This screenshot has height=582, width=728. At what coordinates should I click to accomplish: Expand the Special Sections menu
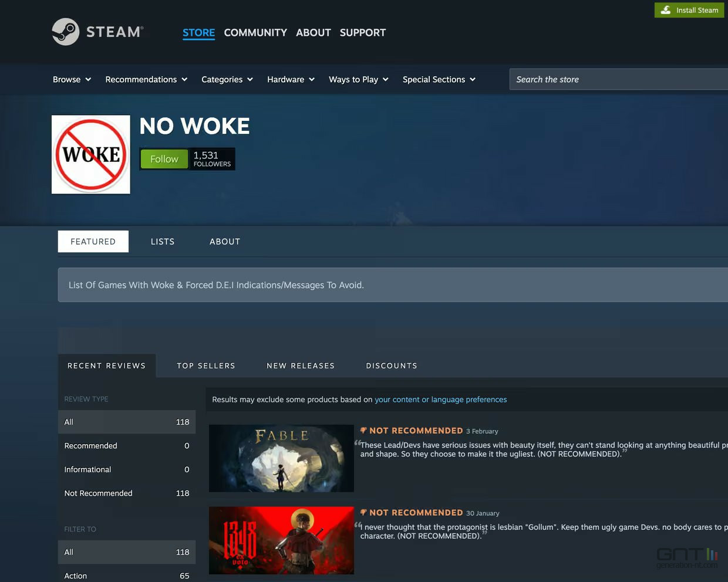pos(439,79)
